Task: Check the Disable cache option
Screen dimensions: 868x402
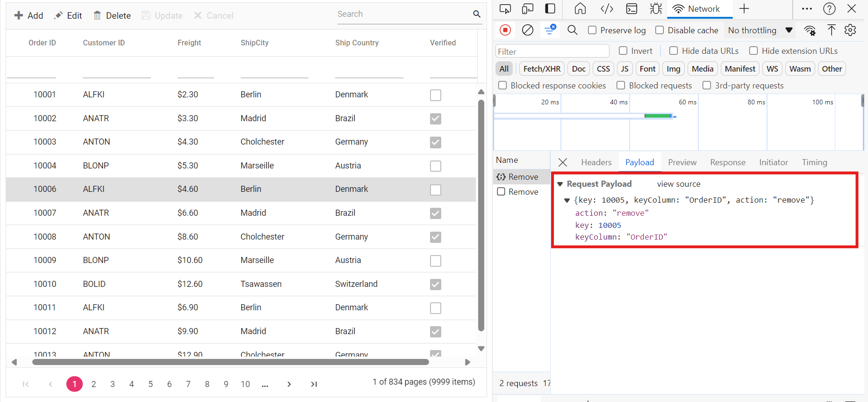Action: 660,30
